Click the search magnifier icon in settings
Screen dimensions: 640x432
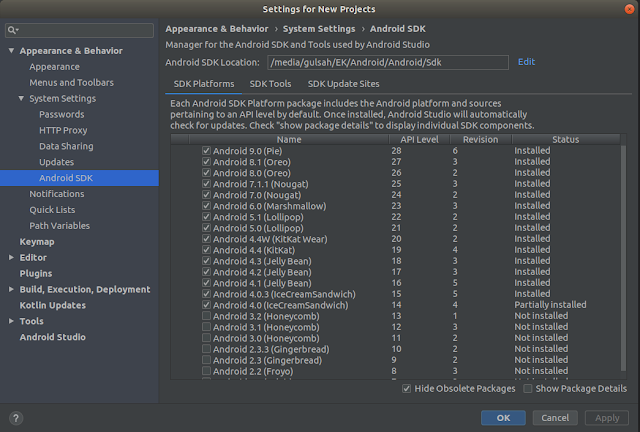[x=12, y=30]
